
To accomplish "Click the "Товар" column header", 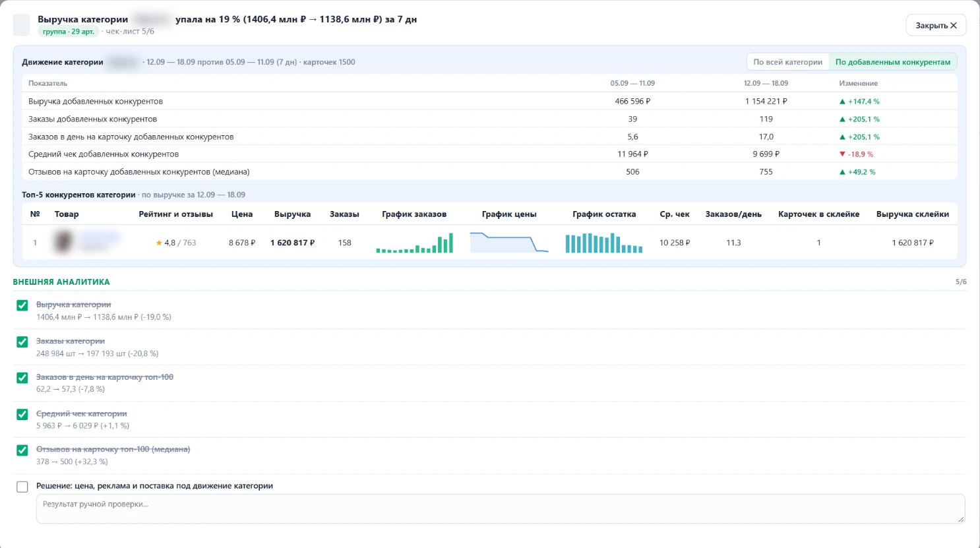I will [x=67, y=214].
